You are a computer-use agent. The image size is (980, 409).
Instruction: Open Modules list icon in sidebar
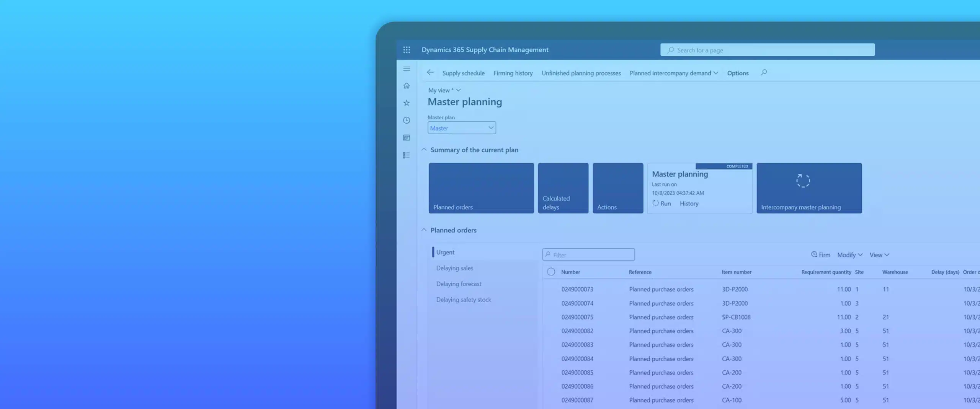tap(407, 155)
